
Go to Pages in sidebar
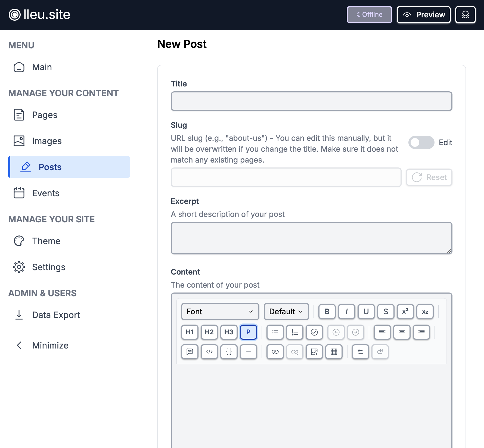pos(45,115)
